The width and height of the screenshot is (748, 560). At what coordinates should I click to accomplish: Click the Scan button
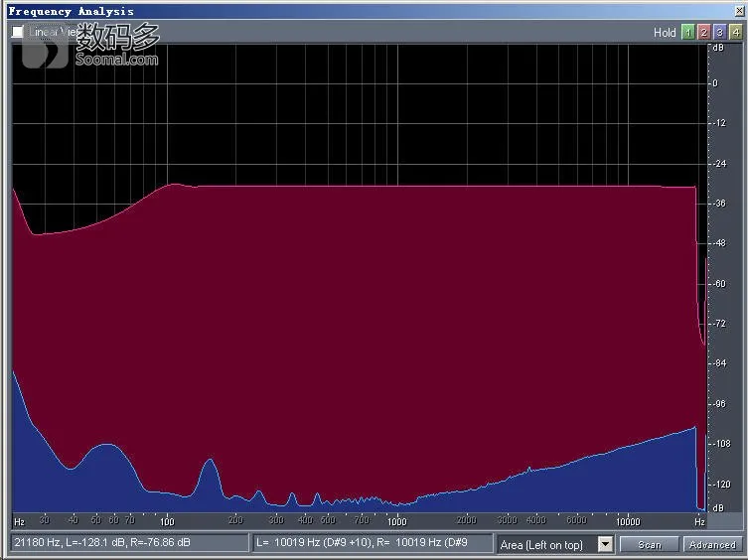(650, 544)
